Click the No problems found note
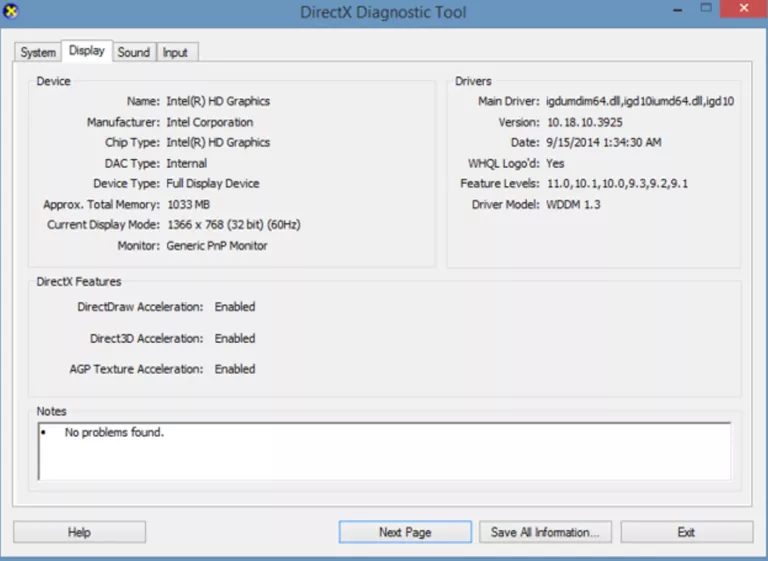Screen dimensions: 768x561 tap(114, 432)
